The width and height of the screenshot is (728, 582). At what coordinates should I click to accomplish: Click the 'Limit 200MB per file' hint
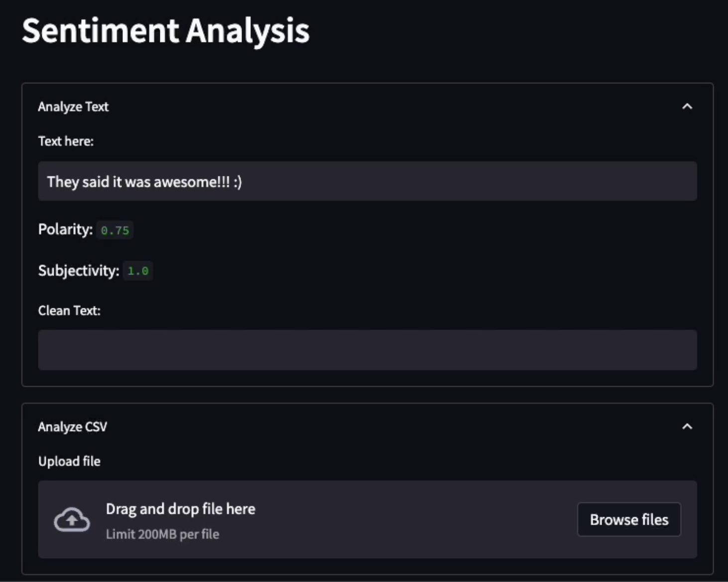(x=162, y=534)
